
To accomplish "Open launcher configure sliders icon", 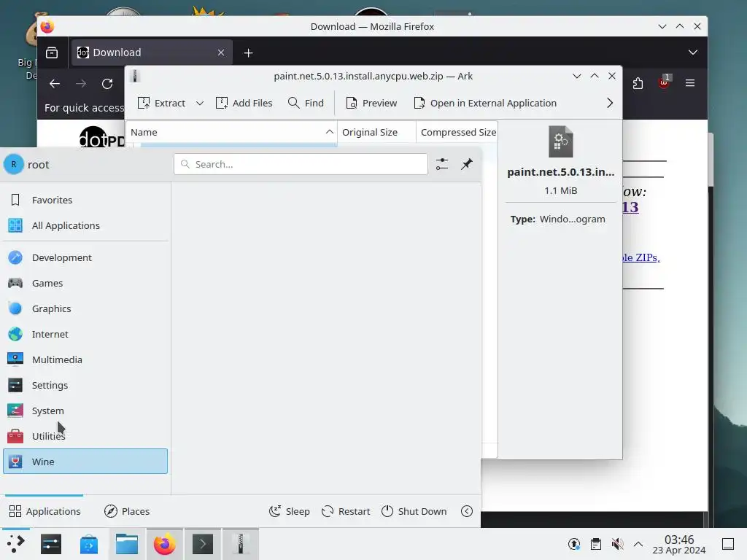I will point(442,164).
